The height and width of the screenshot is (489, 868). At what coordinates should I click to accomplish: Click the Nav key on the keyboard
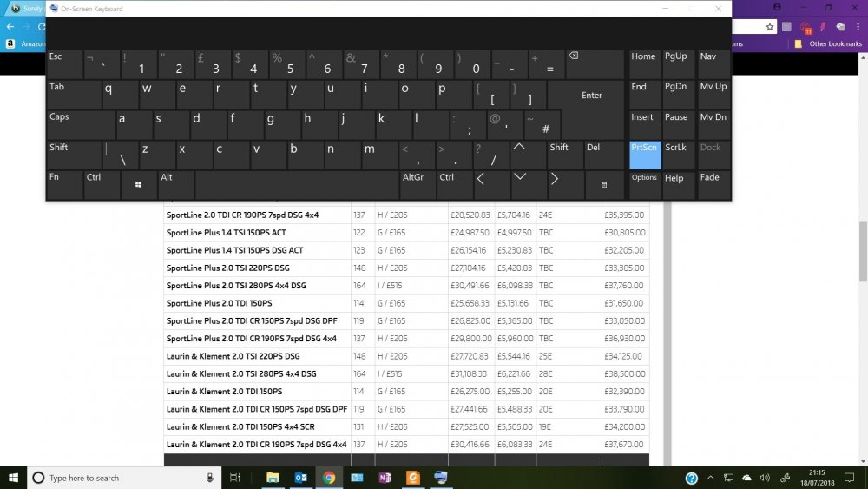(x=713, y=64)
